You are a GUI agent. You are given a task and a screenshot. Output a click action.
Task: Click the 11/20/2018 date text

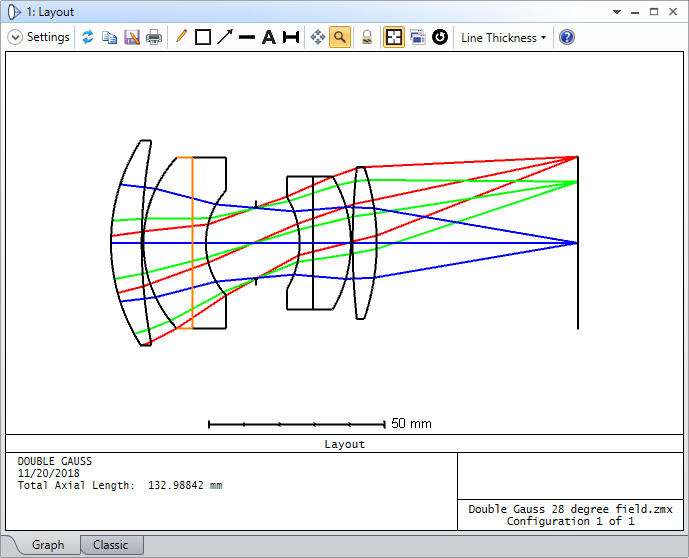48,473
